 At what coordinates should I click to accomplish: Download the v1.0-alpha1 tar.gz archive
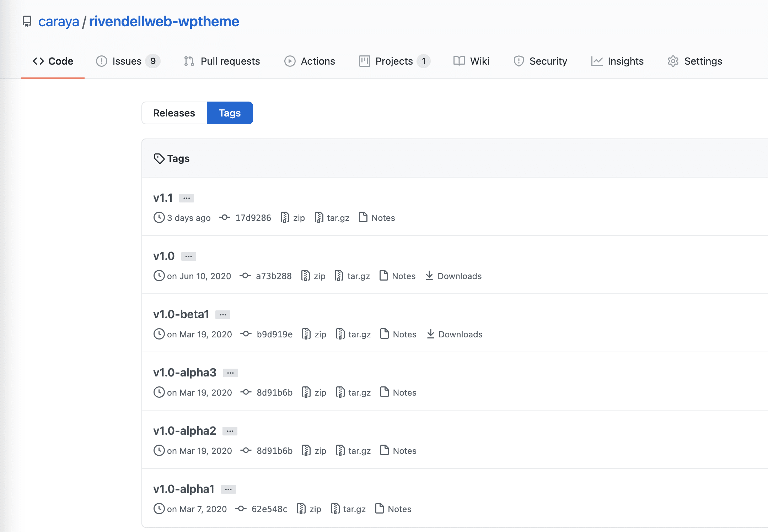348,509
